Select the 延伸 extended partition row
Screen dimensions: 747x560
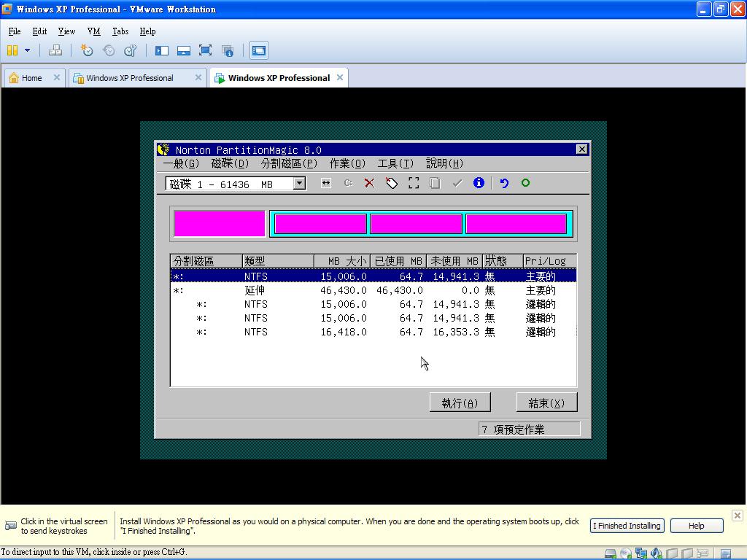tap(373, 290)
